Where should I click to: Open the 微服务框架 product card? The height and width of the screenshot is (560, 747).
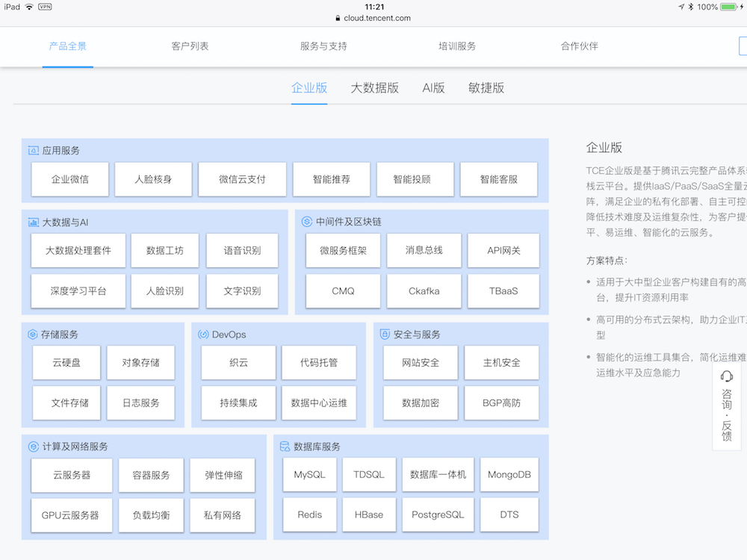pos(343,250)
